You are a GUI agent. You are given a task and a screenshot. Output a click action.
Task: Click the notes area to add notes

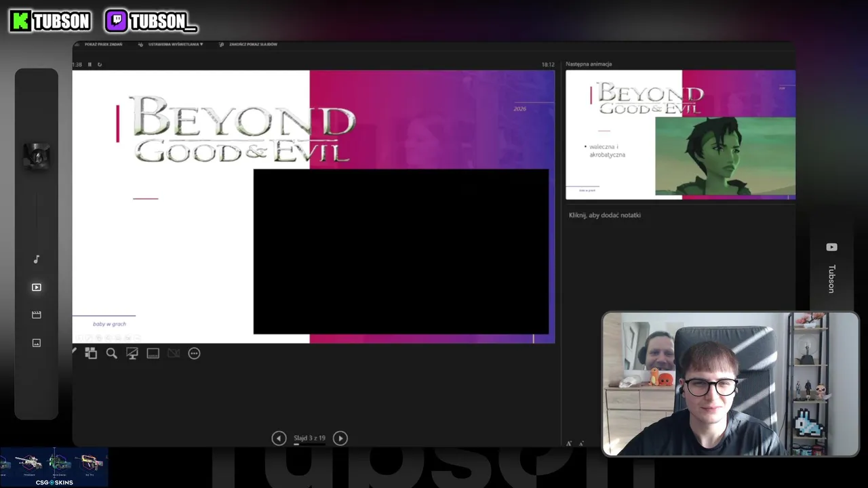pyautogui.click(x=605, y=215)
